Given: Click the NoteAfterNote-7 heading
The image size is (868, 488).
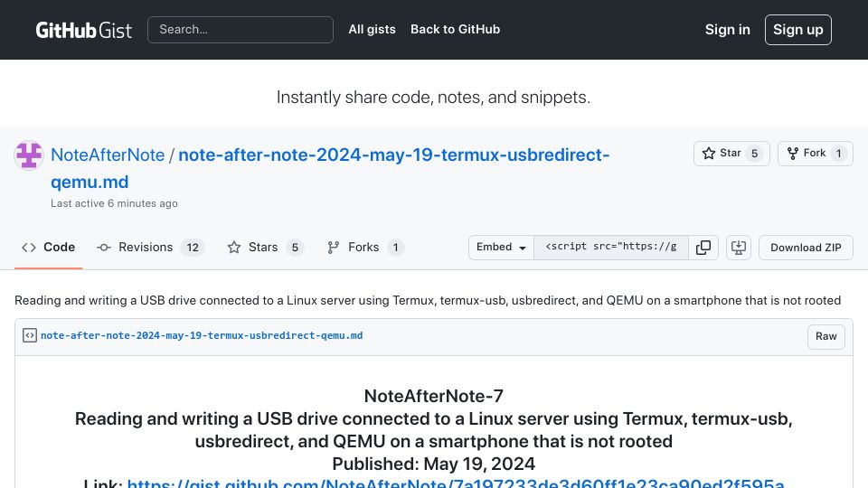Looking at the screenshot, I should click(x=433, y=396).
